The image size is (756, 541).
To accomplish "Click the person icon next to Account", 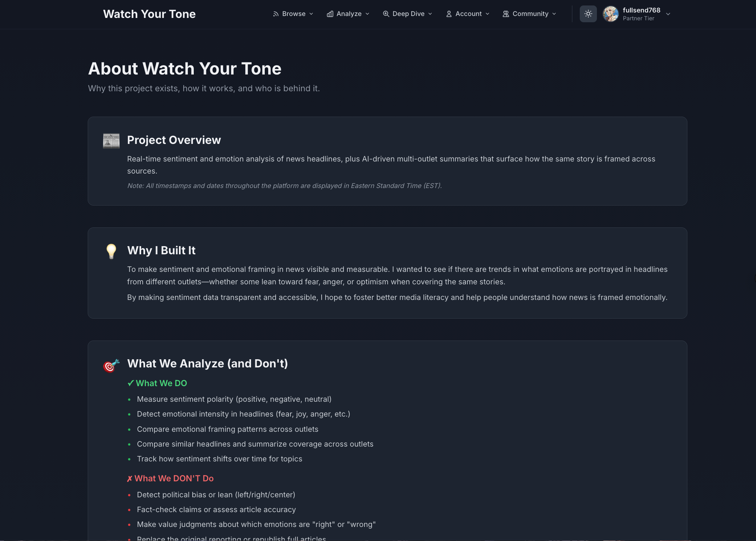I will (448, 14).
